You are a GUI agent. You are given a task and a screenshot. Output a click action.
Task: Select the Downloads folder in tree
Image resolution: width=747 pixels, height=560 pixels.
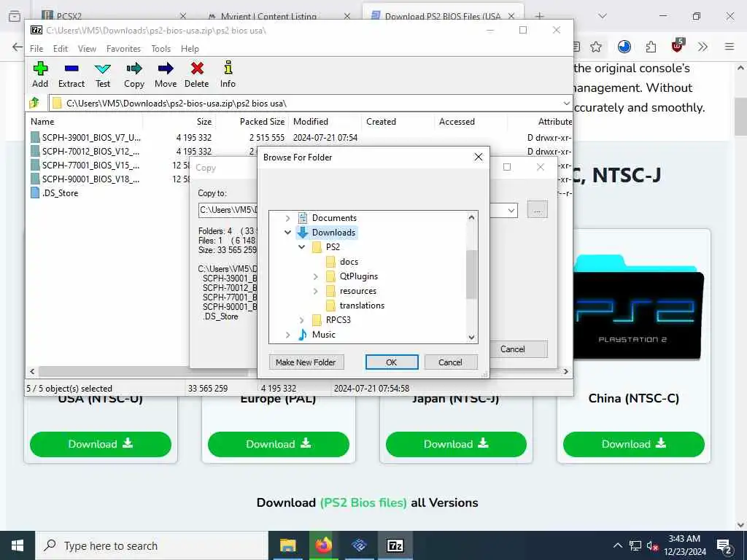[333, 233]
